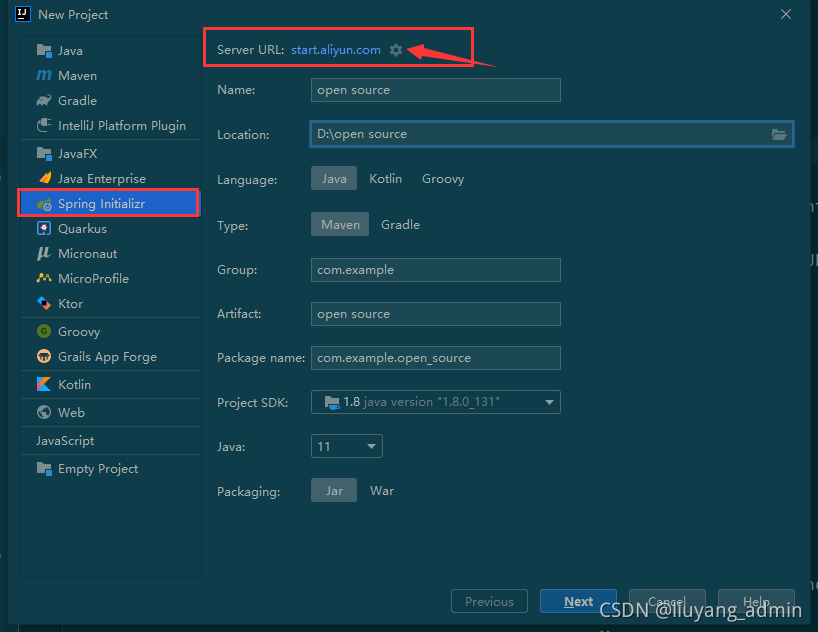Click the Gradle elephant icon
The image size is (818, 632).
click(44, 100)
